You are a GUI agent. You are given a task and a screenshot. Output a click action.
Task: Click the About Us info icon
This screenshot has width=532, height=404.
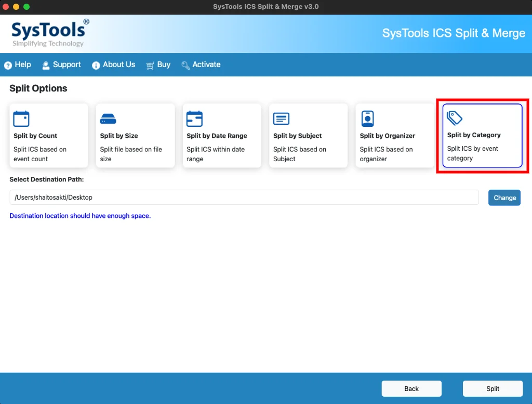pyautogui.click(x=96, y=65)
